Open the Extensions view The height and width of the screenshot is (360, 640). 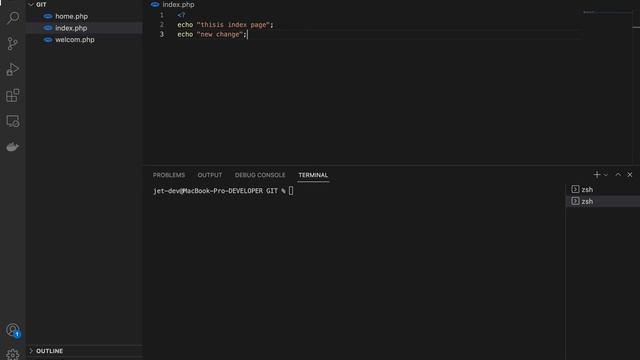tap(13, 96)
